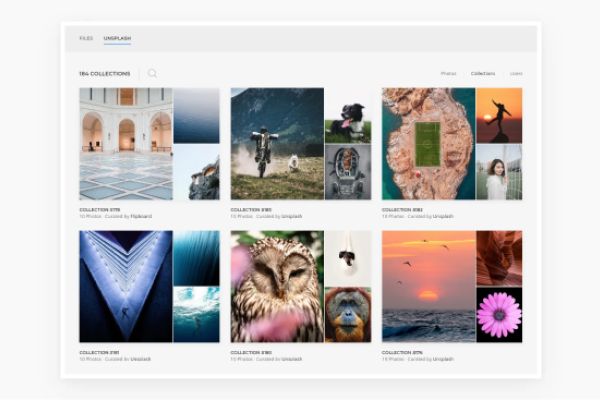Open the blue V-shaped architecture photo

coord(126,286)
